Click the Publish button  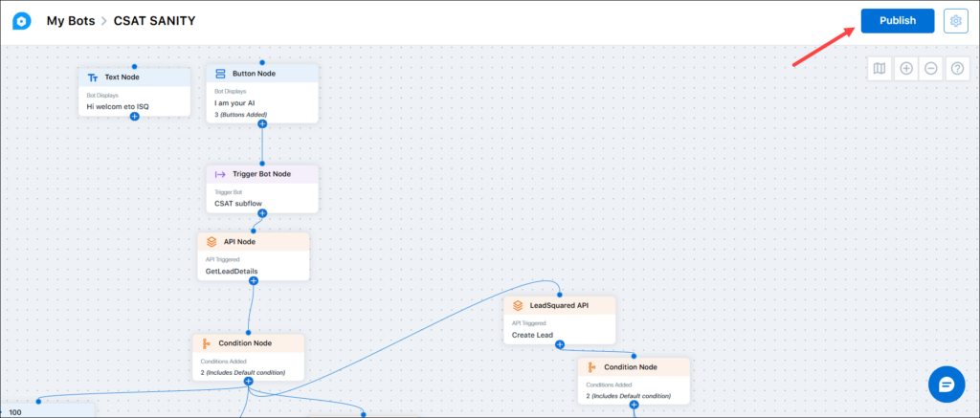coord(898,21)
